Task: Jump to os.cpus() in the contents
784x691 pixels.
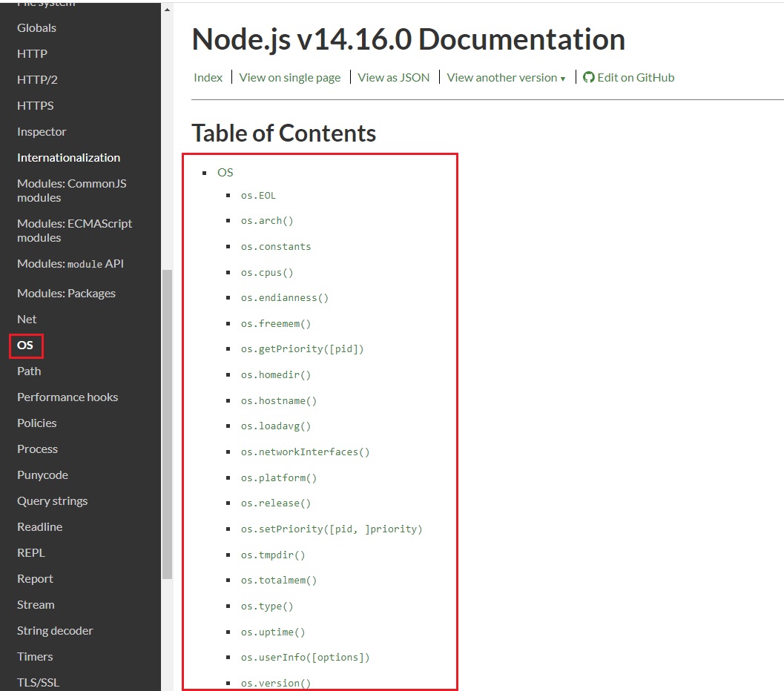Action: 267,273
